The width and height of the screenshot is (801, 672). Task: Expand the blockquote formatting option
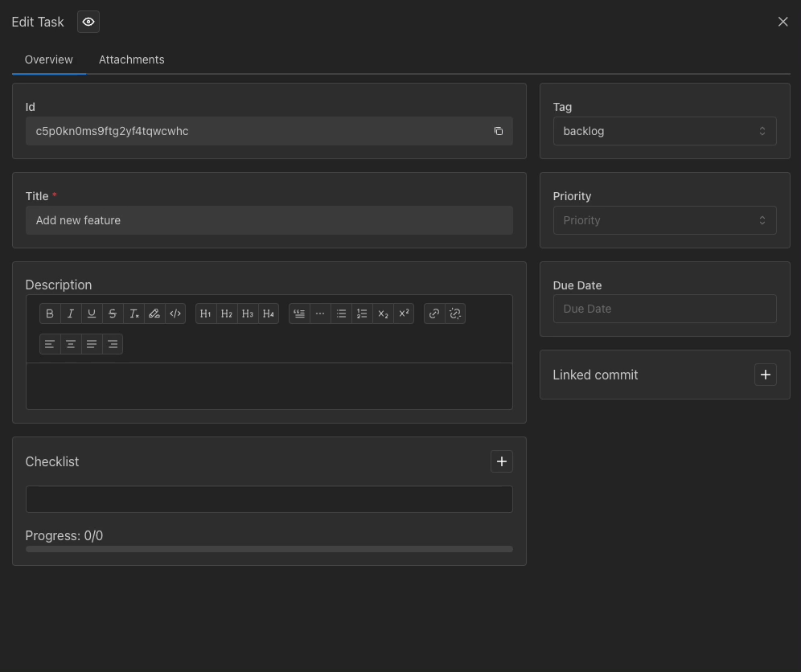[298, 313]
